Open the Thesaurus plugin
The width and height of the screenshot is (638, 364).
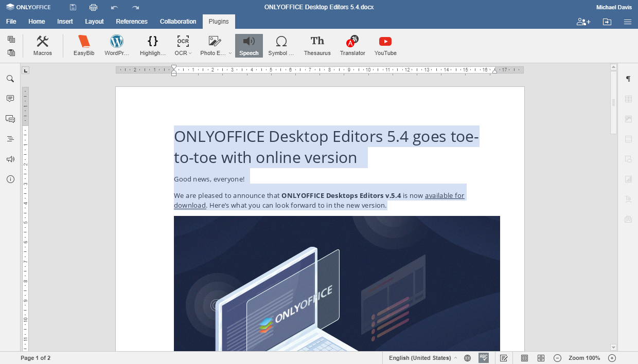click(x=317, y=46)
